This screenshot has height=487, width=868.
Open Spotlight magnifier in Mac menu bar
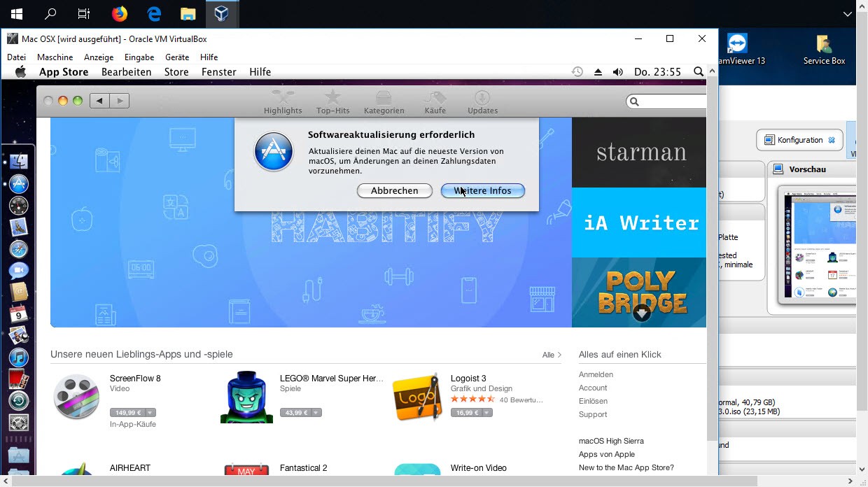pyautogui.click(x=698, y=72)
